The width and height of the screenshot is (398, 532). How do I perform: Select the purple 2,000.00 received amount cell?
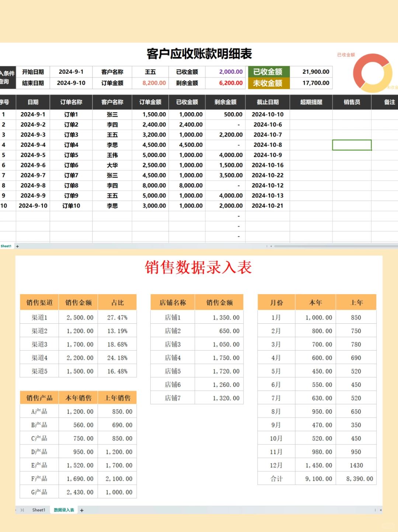click(226, 72)
